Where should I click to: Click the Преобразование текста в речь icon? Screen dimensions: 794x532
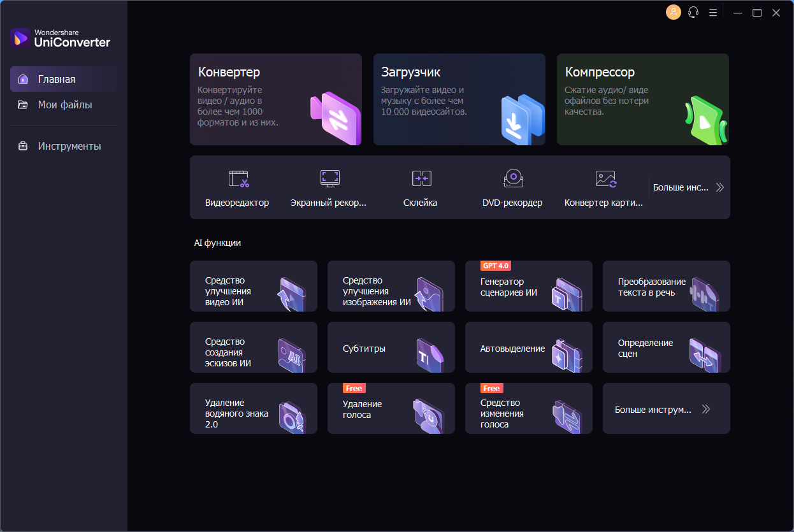[x=705, y=294]
